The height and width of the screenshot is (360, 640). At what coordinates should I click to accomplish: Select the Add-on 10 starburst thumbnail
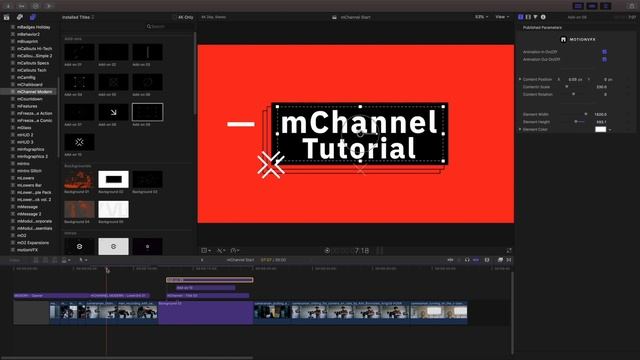coord(79,142)
